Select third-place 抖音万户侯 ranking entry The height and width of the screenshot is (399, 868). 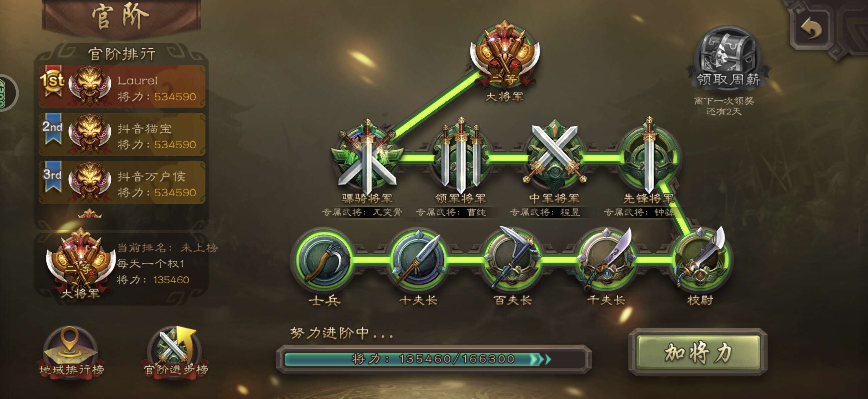point(122,182)
